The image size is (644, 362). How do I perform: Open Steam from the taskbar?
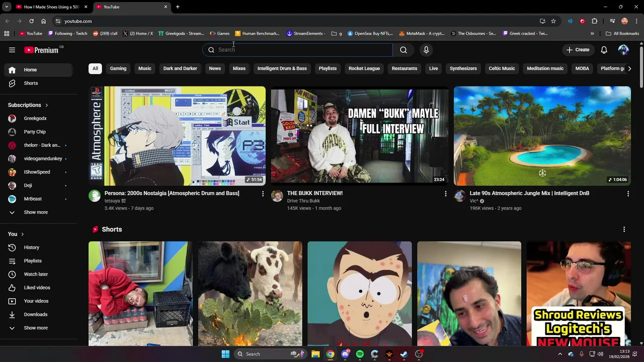[404, 354]
